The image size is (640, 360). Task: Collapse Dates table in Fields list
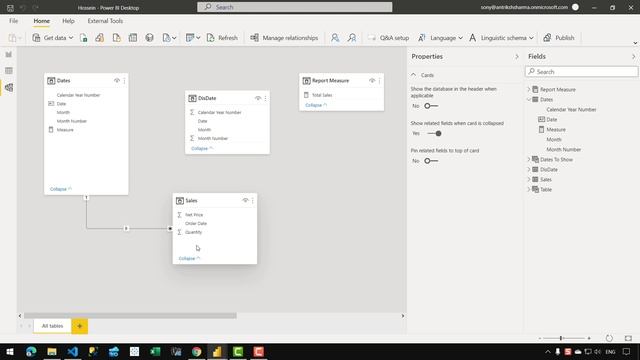pos(529,100)
